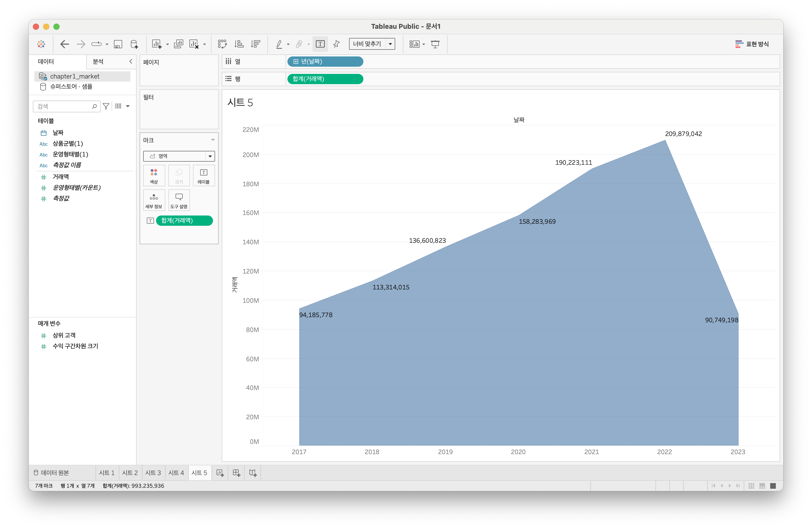
Task: Click the new worksheet toolbar icon
Action: click(157, 44)
